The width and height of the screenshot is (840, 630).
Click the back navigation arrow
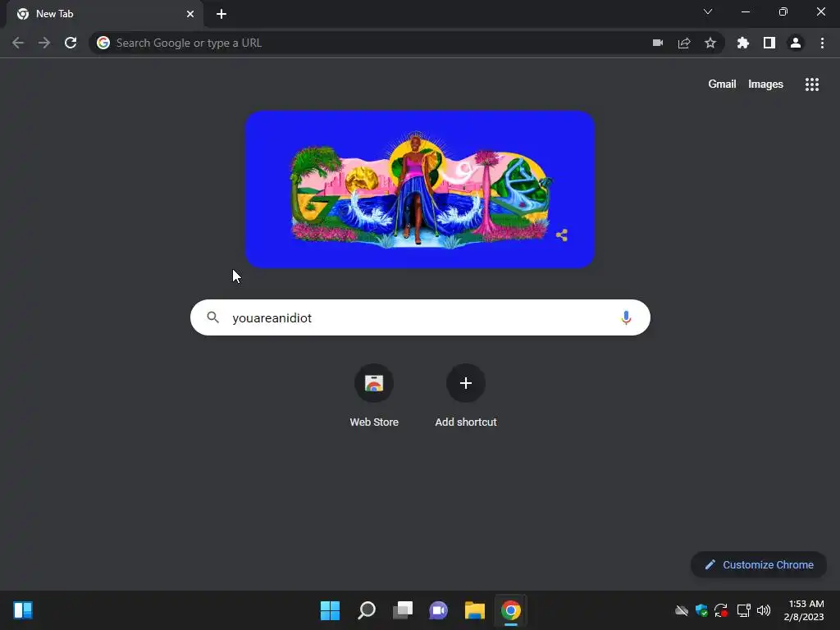pyautogui.click(x=18, y=43)
